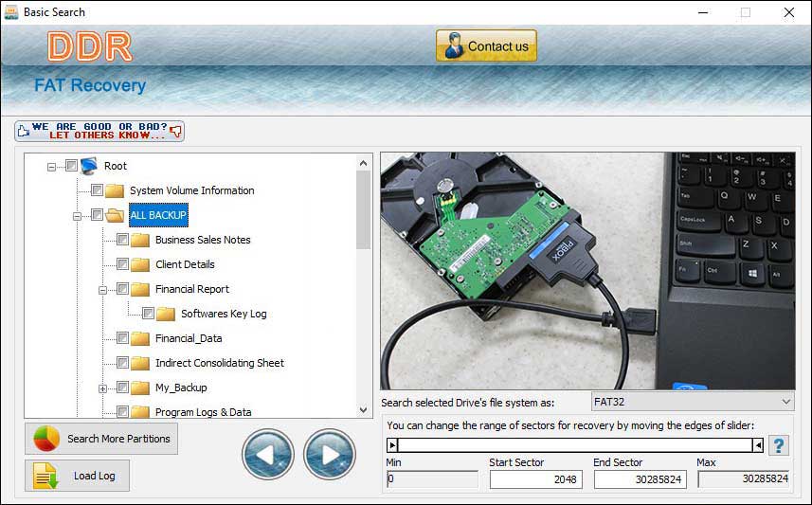This screenshot has height=505, width=812.
Task: Select the Root tree label
Action: point(115,166)
